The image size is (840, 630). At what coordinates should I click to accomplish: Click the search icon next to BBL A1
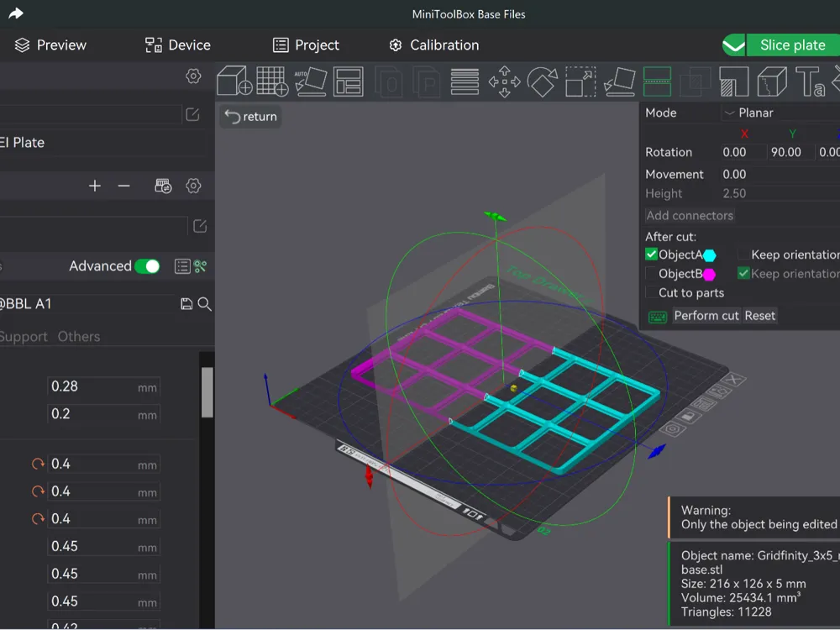pos(204,304)
